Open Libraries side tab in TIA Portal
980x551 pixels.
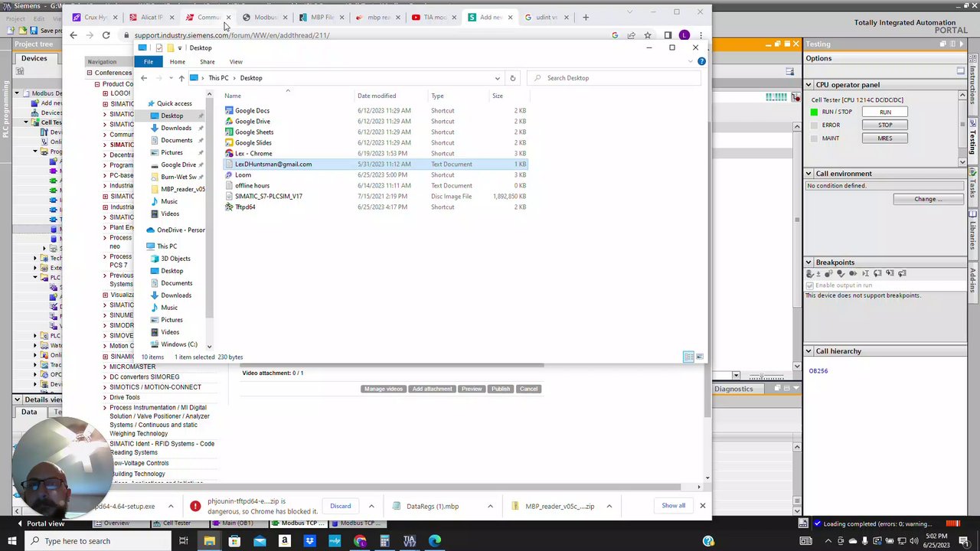point(973,234)
